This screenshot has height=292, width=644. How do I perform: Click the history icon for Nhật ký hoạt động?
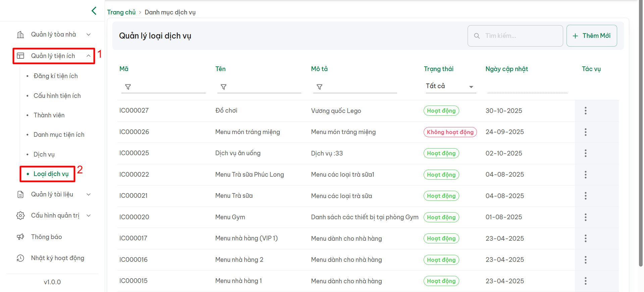(x=20, y=258)
